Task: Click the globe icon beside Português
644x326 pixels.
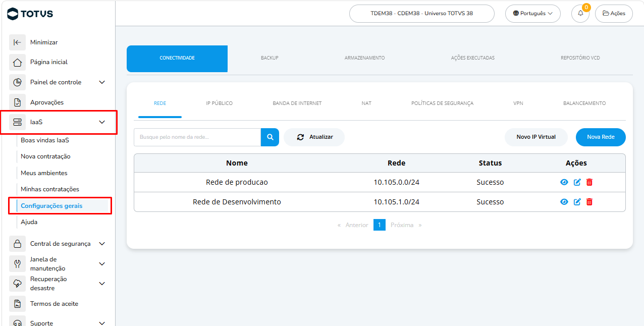Action: coord(516,14)
